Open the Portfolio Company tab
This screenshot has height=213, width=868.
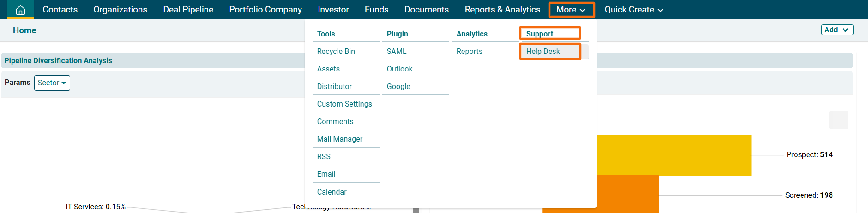pos(265,10)
